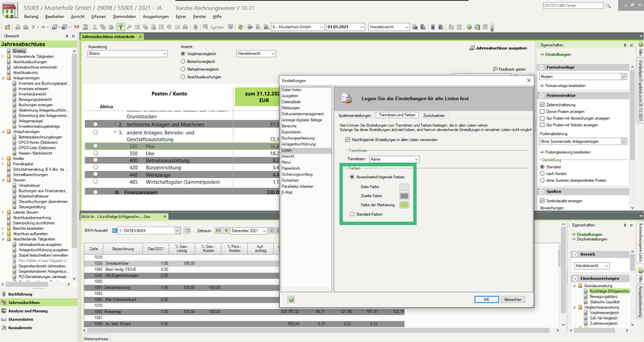Click Formatvorlage bearbeiten link
The height and width of the screenshot is (342, 644).
click(565, 86)
